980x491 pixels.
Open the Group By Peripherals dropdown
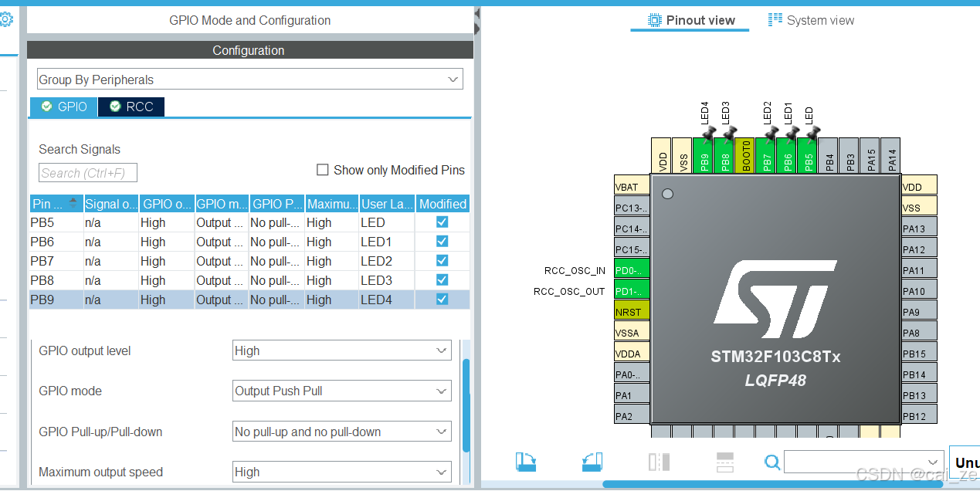[x=250, y=80]
